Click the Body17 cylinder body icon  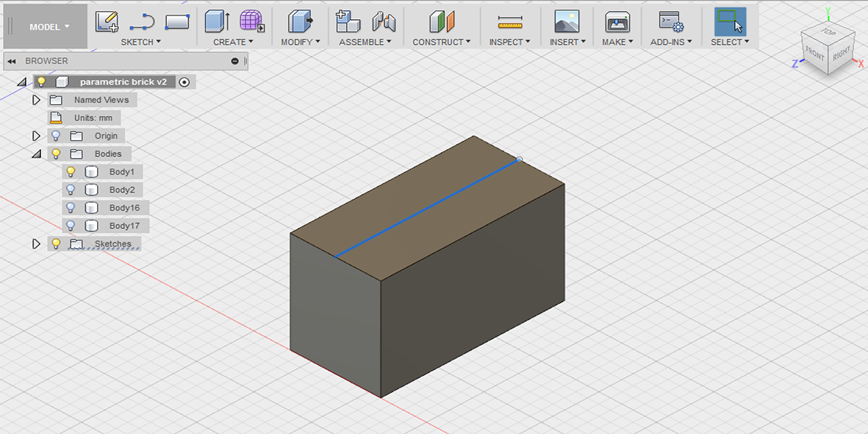click(x=91, y=225)
